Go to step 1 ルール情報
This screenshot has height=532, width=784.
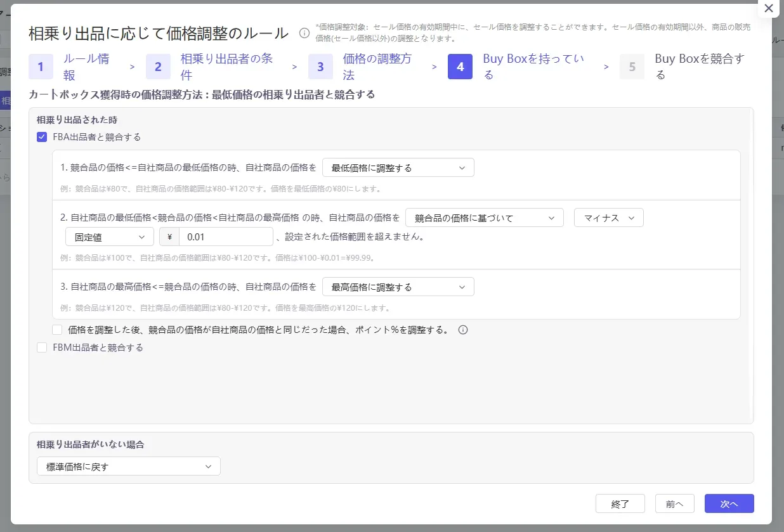[x=73, y=67]
